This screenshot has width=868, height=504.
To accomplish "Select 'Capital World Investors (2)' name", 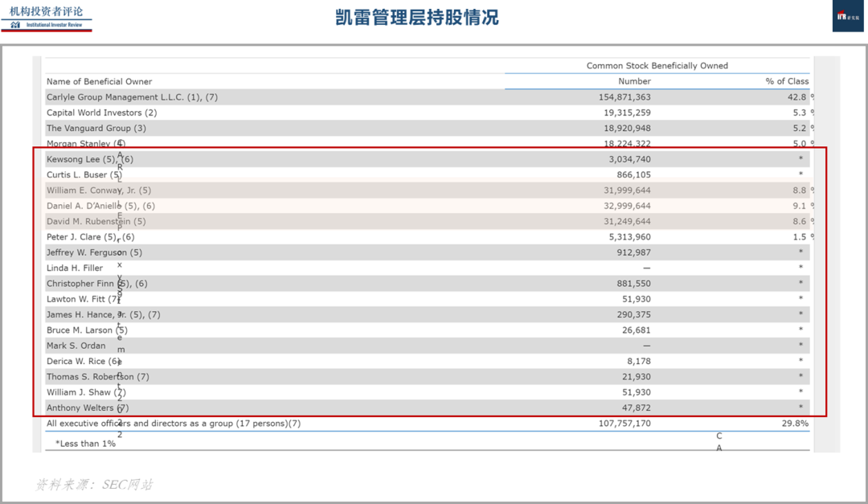I will point(102,113).
